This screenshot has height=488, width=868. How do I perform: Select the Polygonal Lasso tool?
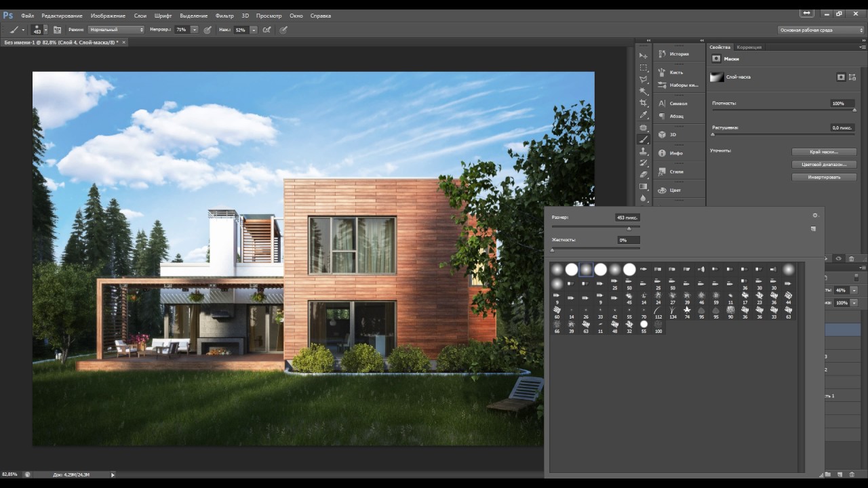(x=644, y=79)
